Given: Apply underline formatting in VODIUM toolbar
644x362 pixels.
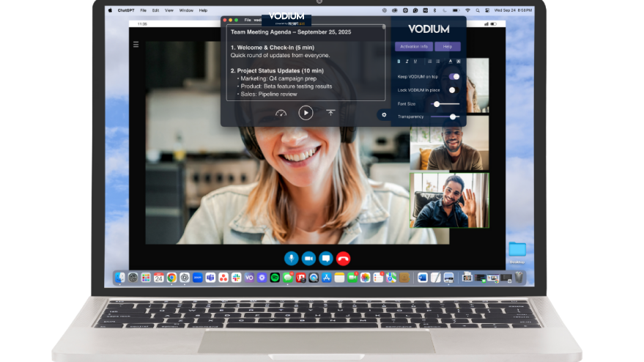Looking at the screenshot, I should tap(415, 62).
